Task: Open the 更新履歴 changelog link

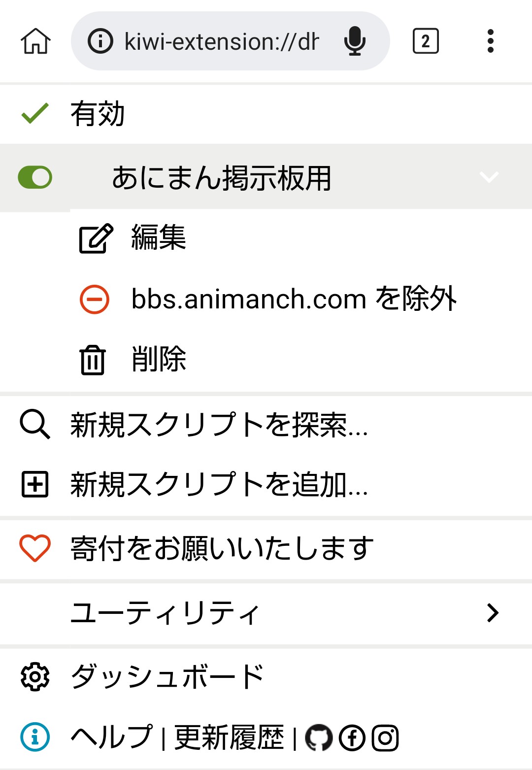Action: [x=229, y=738]
